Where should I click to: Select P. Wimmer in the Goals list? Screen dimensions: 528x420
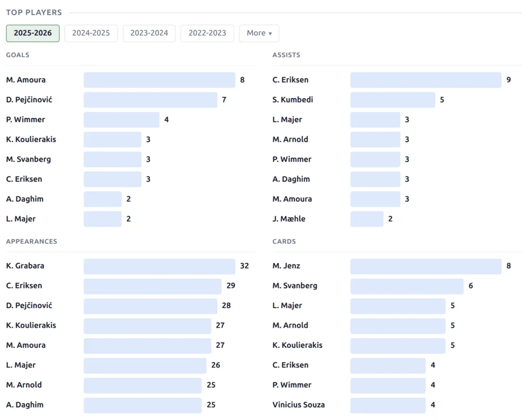[26, 120]
